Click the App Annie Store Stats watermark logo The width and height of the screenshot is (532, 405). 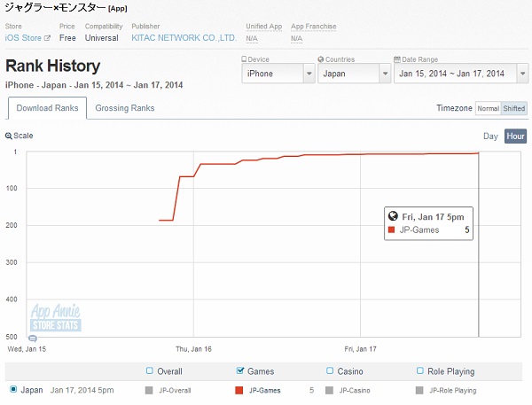tap(56, 317)
